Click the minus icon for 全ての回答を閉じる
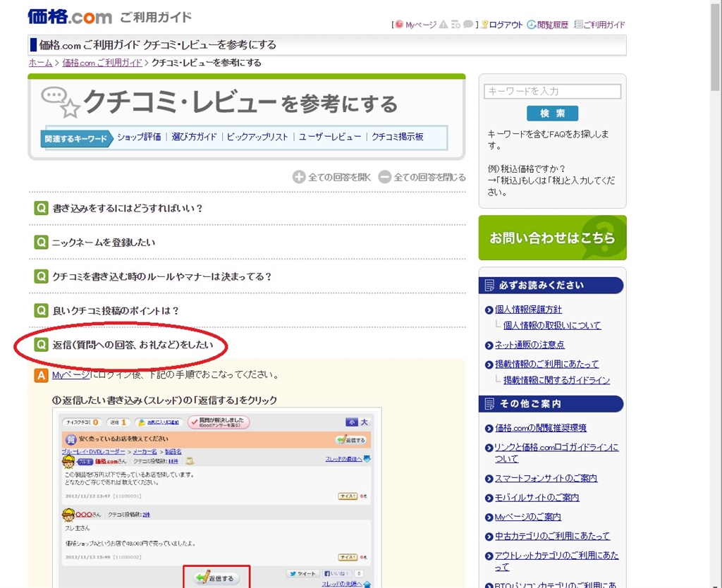Screen dimensions: 722x588 [x=384, y=177]
